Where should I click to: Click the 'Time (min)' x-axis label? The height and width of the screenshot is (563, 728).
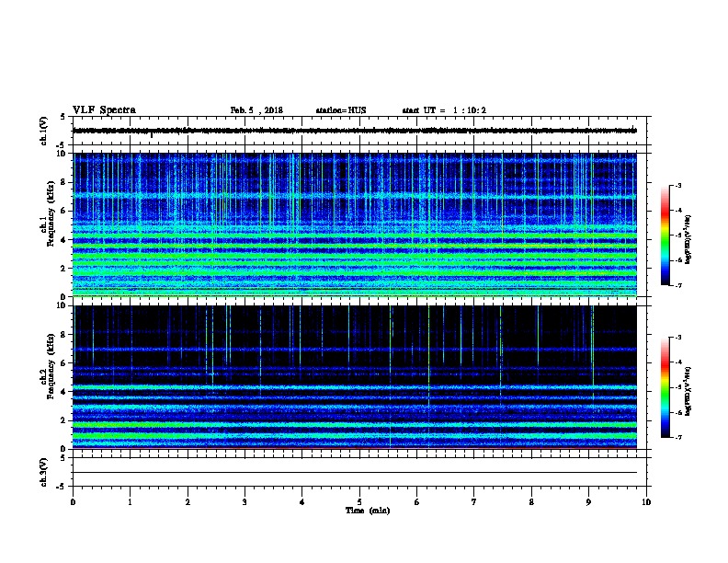368,511
